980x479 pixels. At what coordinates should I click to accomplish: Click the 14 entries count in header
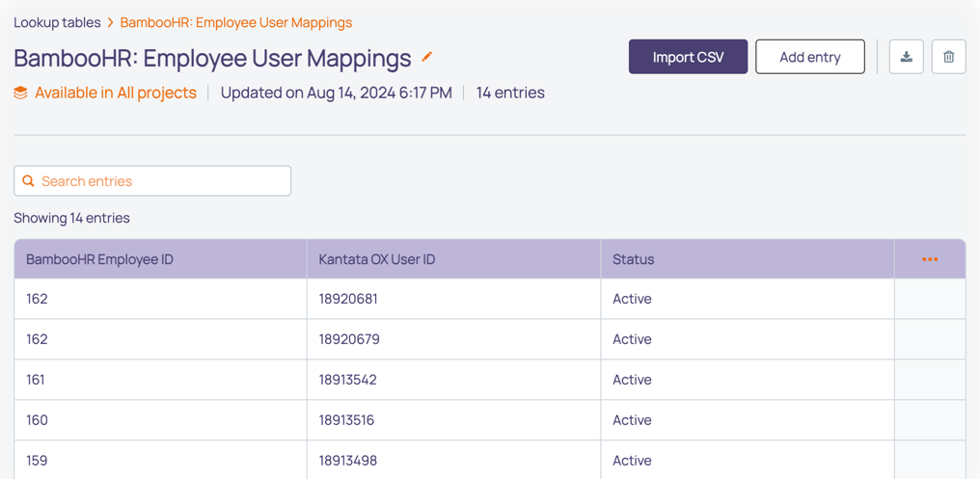510,93
